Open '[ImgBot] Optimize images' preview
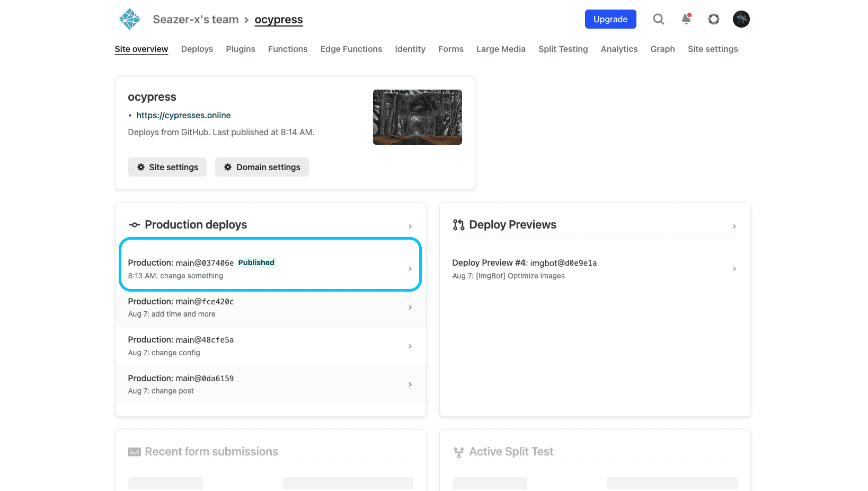This screenshot has width=868, height=491. 595,269
